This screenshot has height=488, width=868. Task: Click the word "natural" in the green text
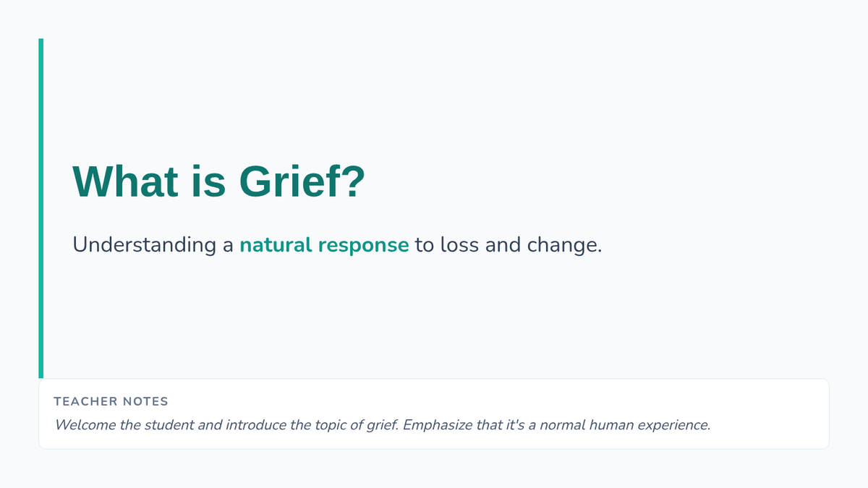tap(276, 245)
